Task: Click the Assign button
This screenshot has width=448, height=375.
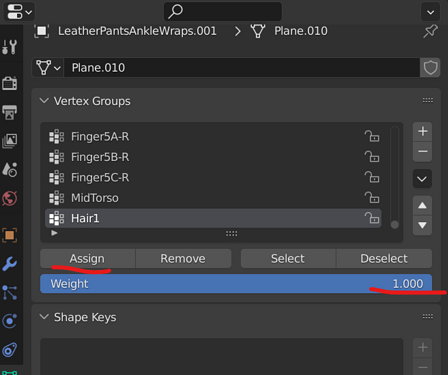Action: coord(88,259)
